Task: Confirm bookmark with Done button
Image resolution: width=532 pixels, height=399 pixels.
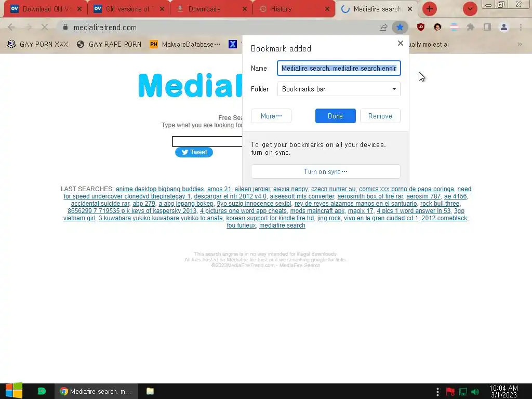Action: 335,116
